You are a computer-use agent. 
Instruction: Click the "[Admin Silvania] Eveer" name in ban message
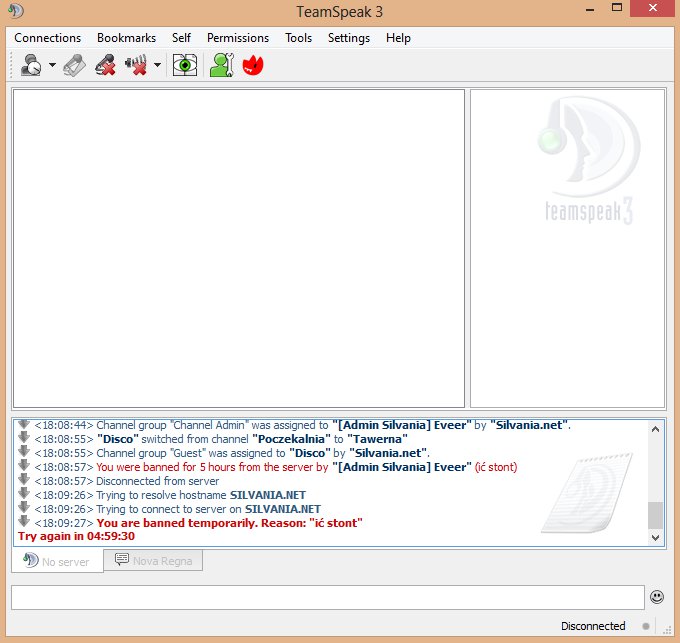pos(402,467)
